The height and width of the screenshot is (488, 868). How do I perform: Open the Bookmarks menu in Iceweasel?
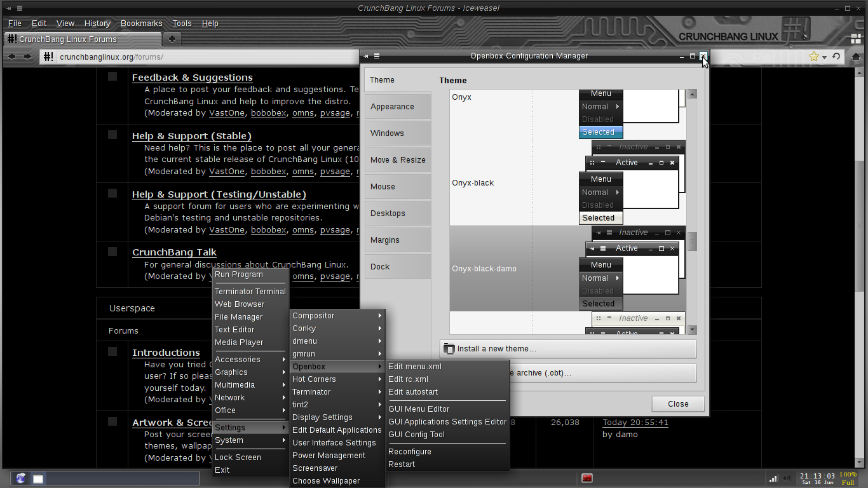click(141, 24)
